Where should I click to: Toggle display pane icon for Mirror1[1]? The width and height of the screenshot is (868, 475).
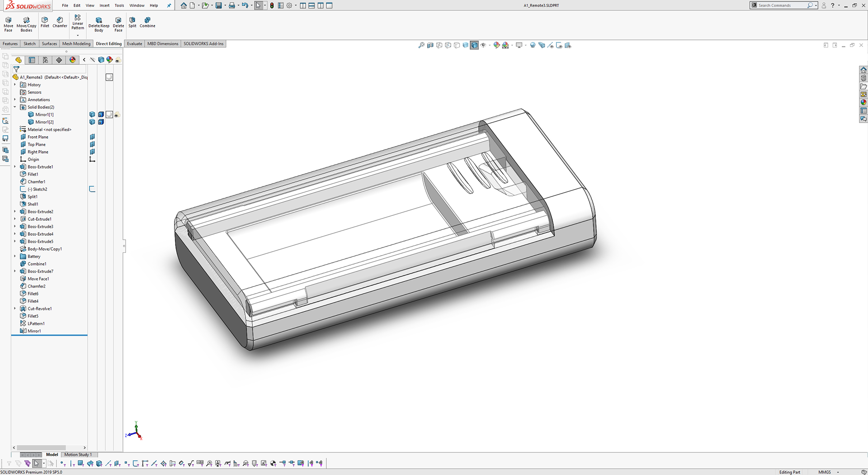pyautogui.click(x=92, y=114)
